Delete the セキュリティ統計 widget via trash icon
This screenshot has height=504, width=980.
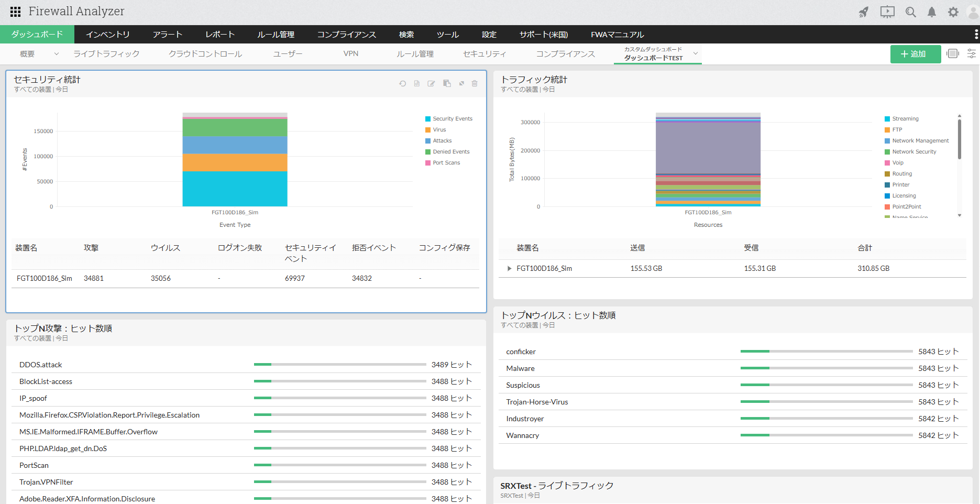tap(475, 84)
